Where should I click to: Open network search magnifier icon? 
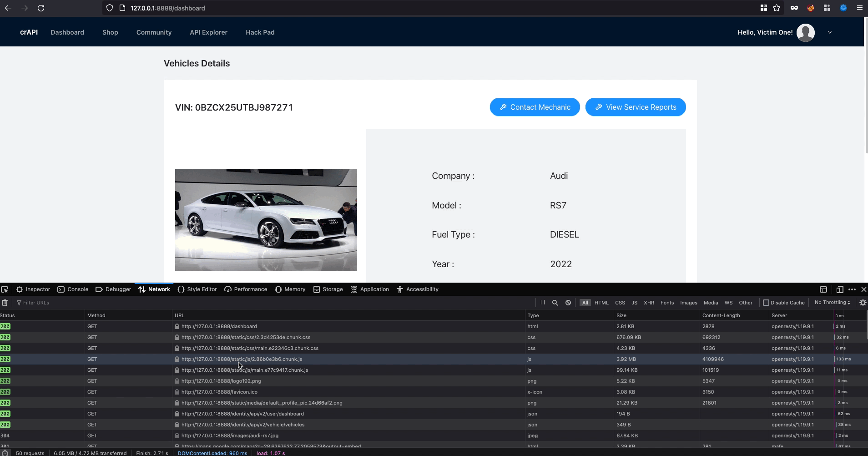(x=555, y=303)
